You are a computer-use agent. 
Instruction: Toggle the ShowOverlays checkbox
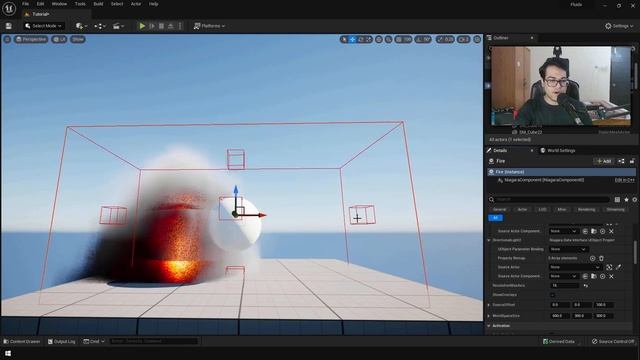pos(552,295)
